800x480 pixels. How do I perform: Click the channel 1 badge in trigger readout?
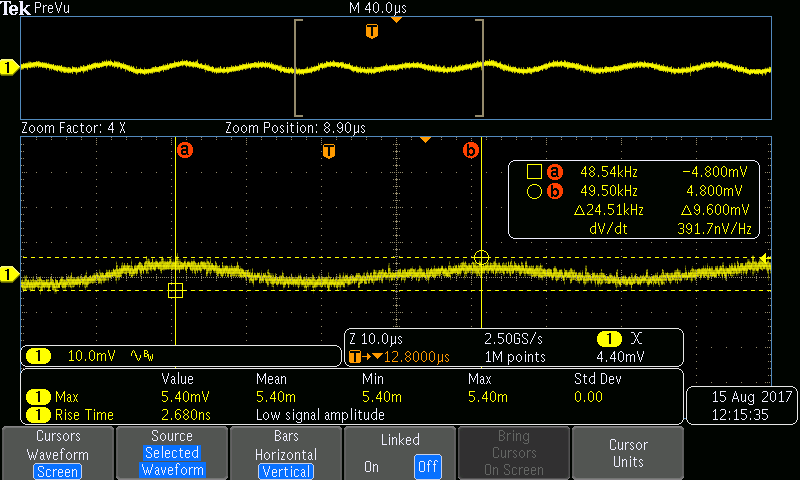pyautogui.click(x=609, y=339)
